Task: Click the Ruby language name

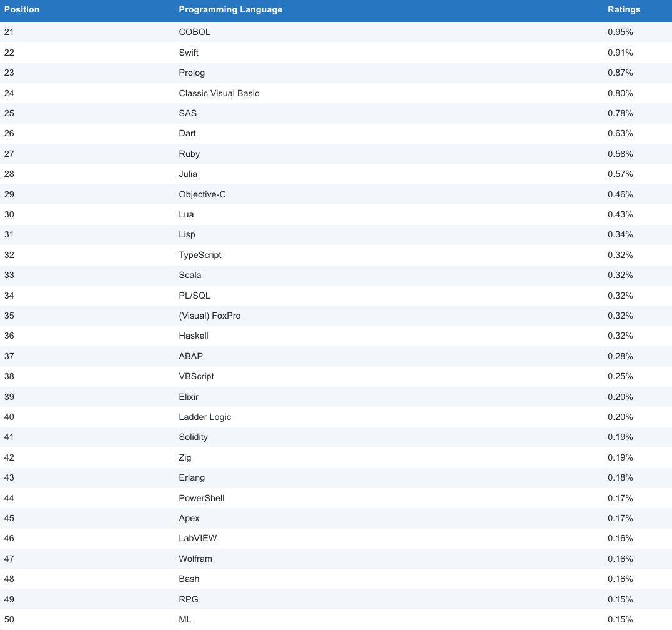Action: (x=189, y=154)
